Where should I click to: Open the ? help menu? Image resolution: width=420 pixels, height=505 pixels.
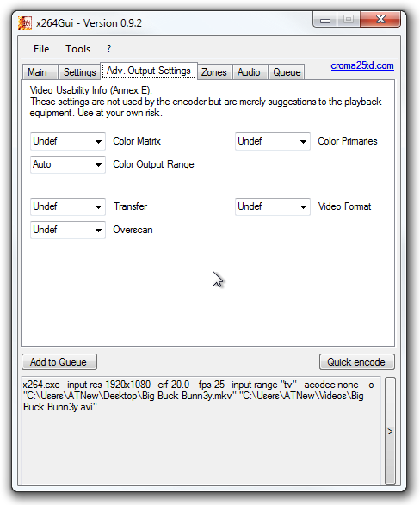(108, 49)
